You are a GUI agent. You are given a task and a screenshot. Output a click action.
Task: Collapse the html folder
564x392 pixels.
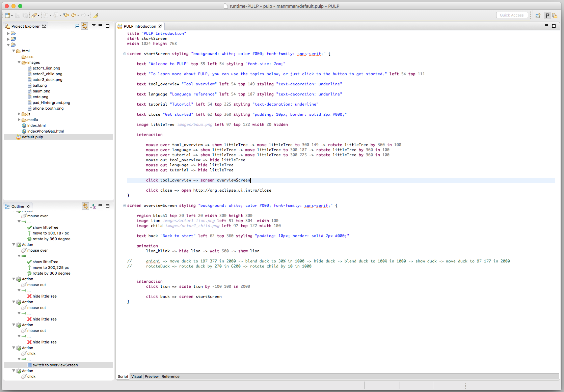(x=14, y=51)
